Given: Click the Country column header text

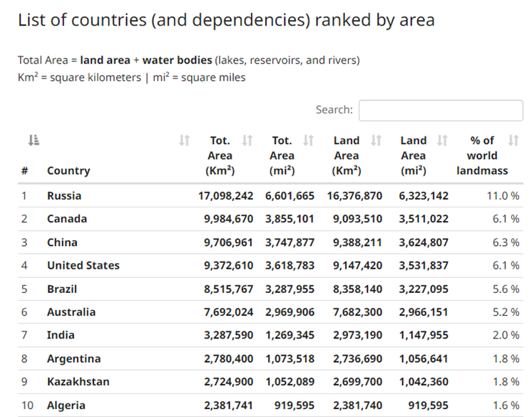Looking at the screenshot, I should pyautogui.click(x=68, y=170).
